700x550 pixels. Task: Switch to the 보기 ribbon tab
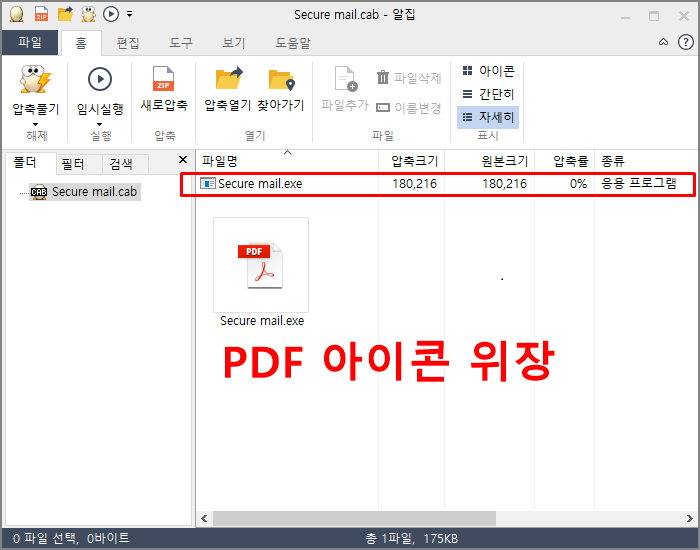233,43
